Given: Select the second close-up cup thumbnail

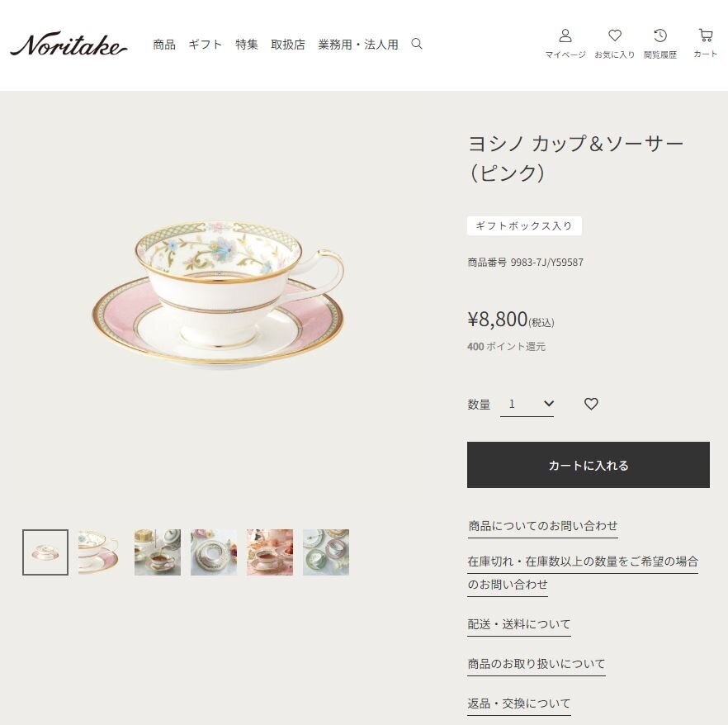Looking at the screenshot, I should 102,552.
